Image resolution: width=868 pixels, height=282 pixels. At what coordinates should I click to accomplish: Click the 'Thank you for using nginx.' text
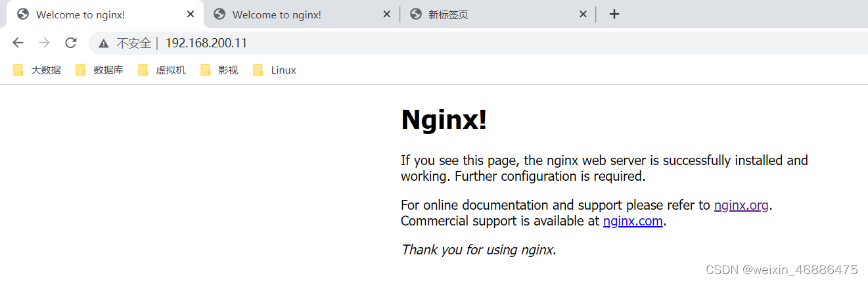pyautogui.click(x=479, y=250)
